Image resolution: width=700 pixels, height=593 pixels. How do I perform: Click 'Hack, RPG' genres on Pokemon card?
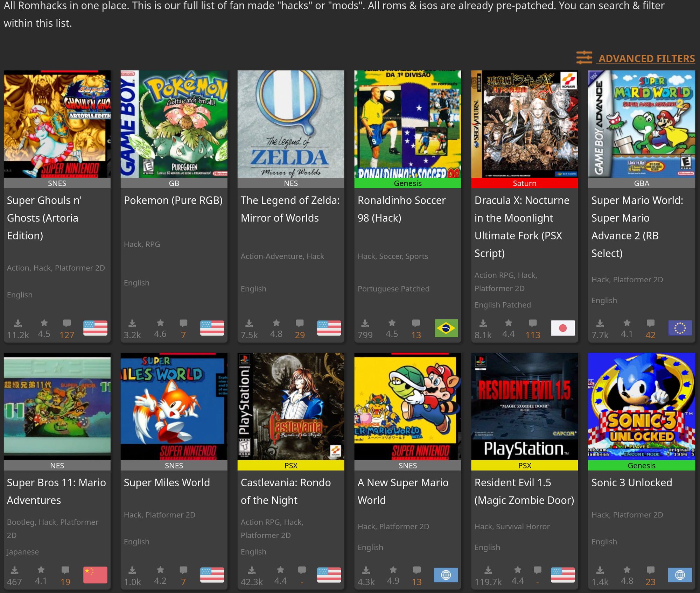[x=142, y=244]
